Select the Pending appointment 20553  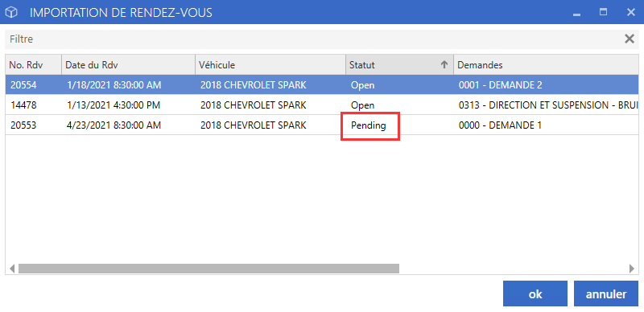[x=322, y=125]
